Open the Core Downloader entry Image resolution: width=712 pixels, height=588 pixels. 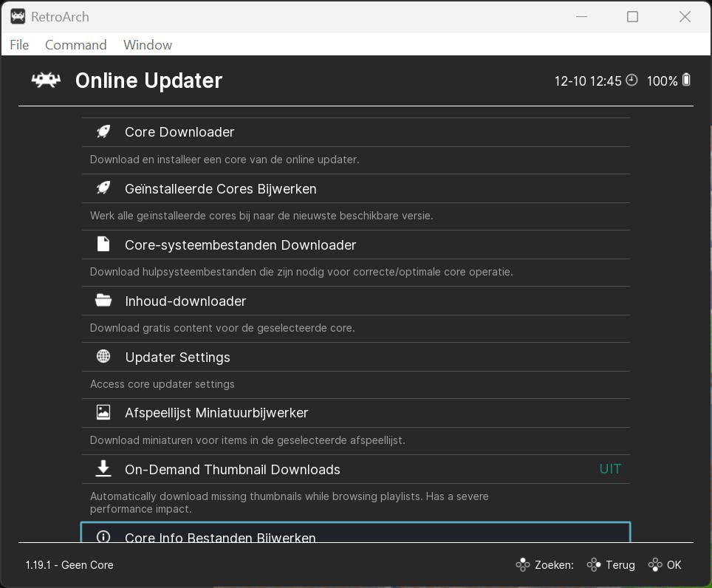tap(179, 132)
